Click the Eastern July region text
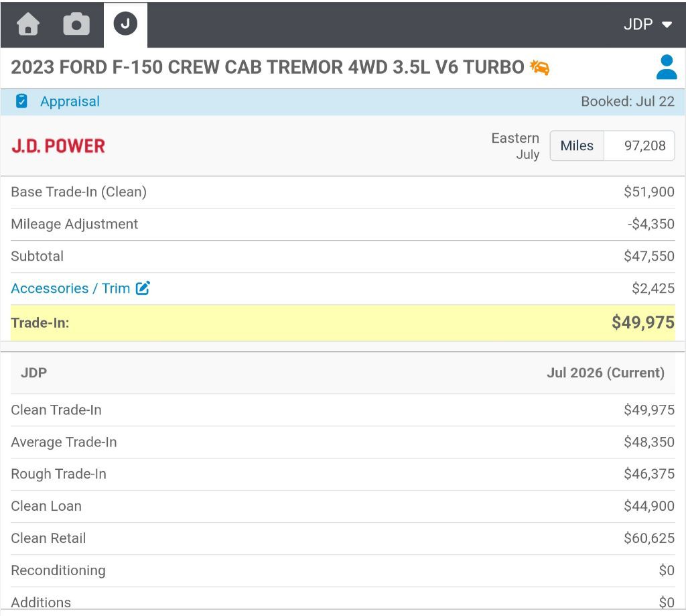The height and width of the screenshot is (616, 686). 515,146
